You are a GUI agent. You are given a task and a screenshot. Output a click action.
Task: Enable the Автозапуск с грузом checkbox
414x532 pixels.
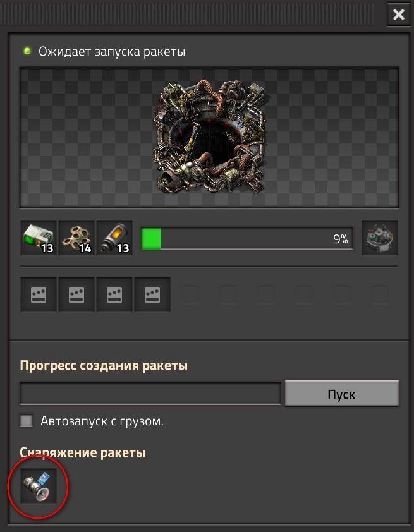point(27,421)
